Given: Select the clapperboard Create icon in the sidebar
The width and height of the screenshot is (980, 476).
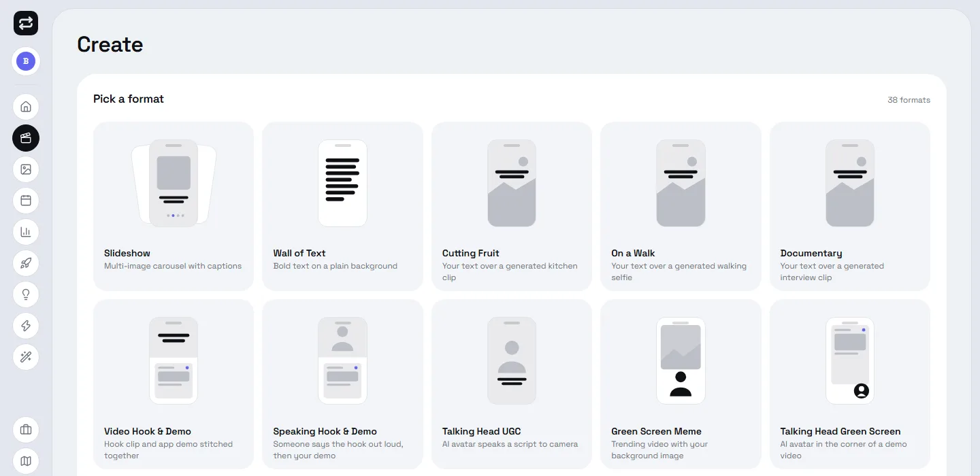Looking at the screenshot, I should point(26,138).
